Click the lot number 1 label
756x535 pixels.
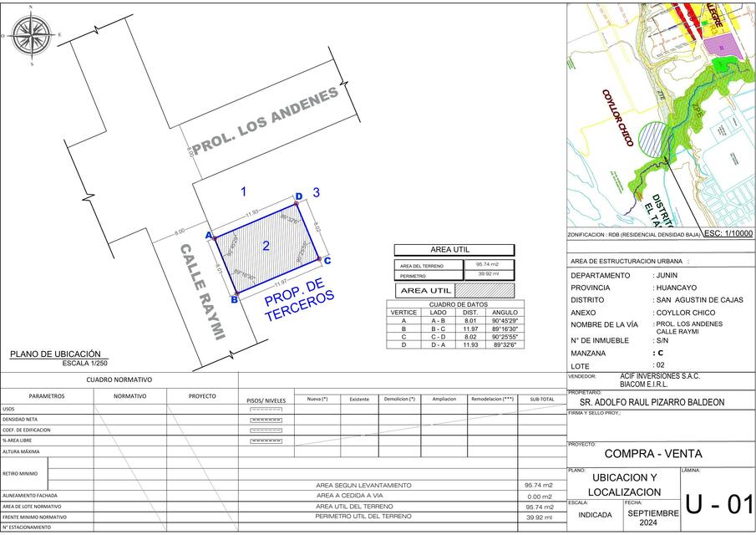coord(243,192)
